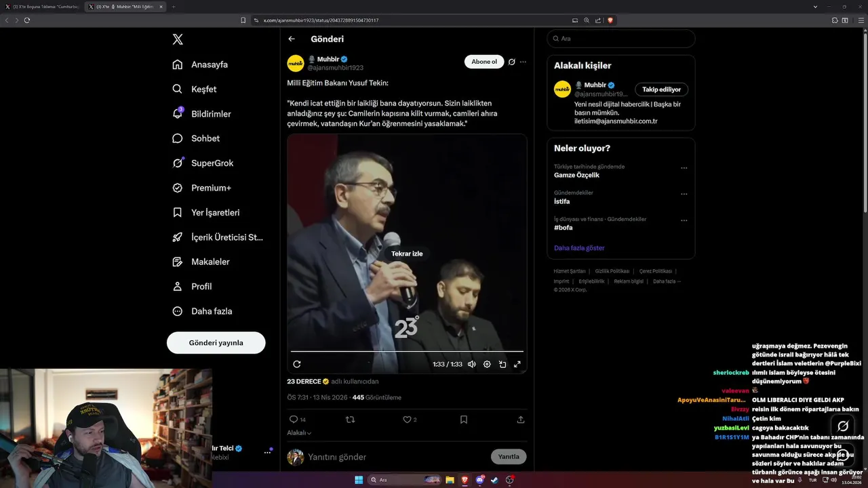Go back using arrow beside Gönderi
This screenshot has width=868, height=488.
(292, 39)
